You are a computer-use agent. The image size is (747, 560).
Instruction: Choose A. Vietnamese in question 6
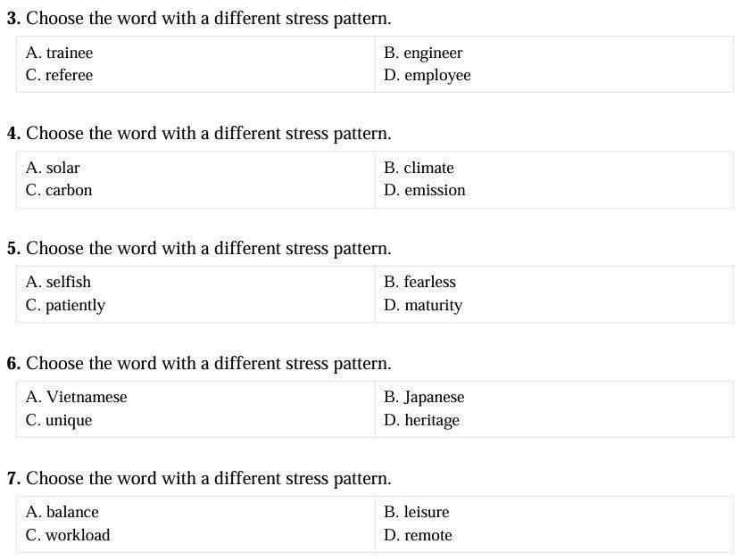click(x=77, y=397)
